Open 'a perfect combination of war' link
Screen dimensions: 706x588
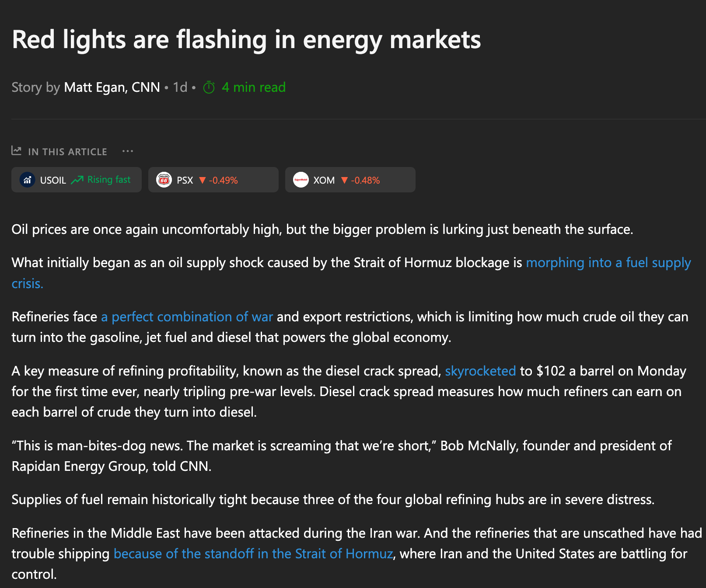pos(187,317)
